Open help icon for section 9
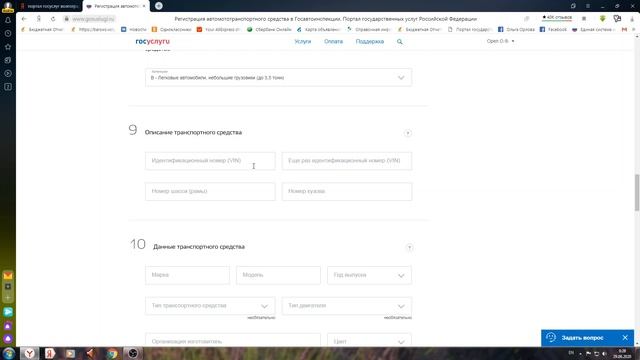The width and height of the screenshot is (640, 360). coord(408,133)
